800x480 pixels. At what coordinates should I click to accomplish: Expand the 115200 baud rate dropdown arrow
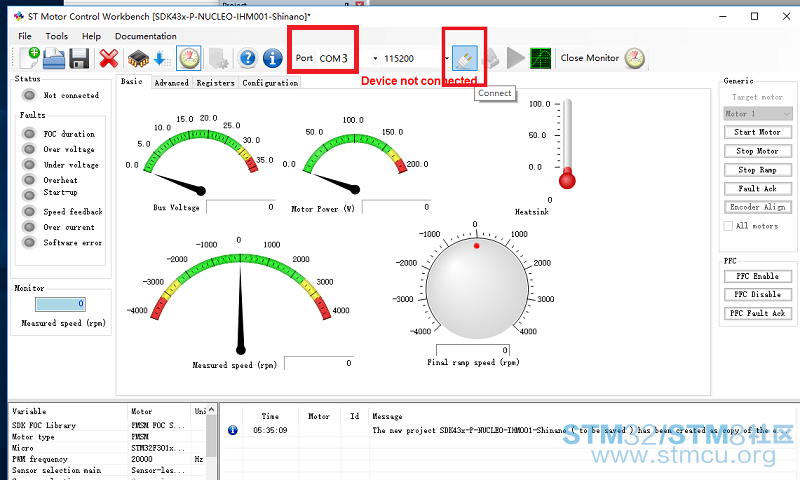click(446, 59)
